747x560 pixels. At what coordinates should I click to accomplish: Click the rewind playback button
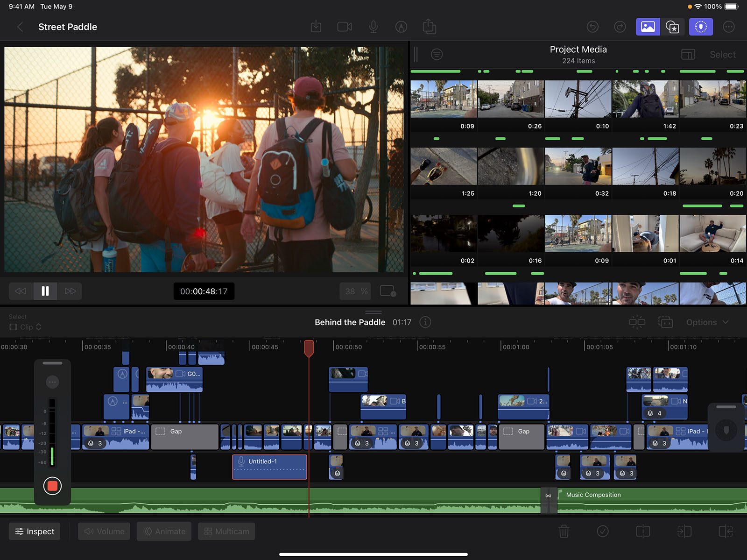(21, 291)
